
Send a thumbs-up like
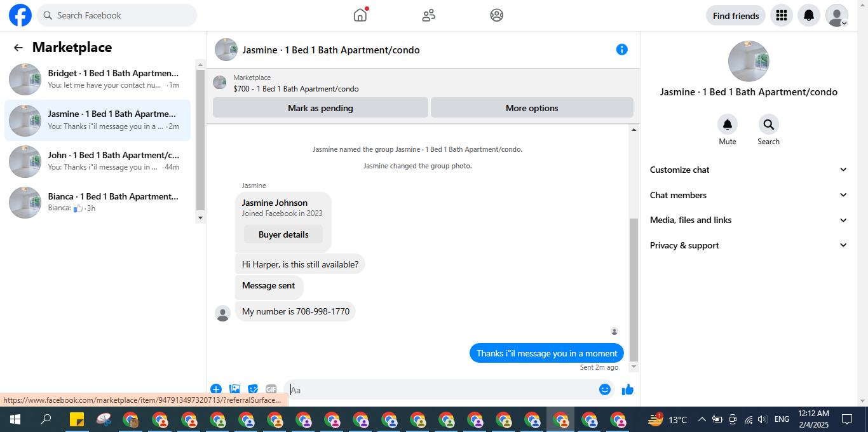point(628,389)
